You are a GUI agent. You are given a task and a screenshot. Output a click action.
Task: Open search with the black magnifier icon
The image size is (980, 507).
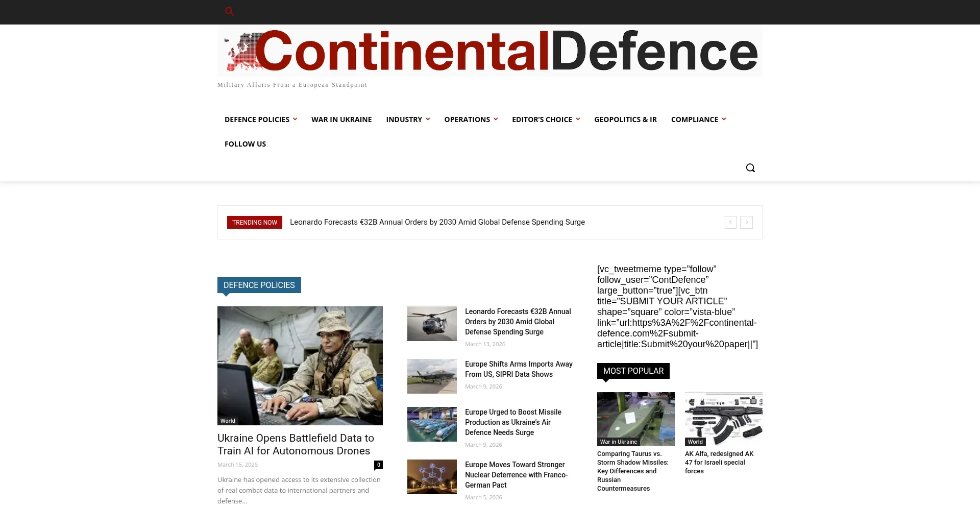pos(750,168)
